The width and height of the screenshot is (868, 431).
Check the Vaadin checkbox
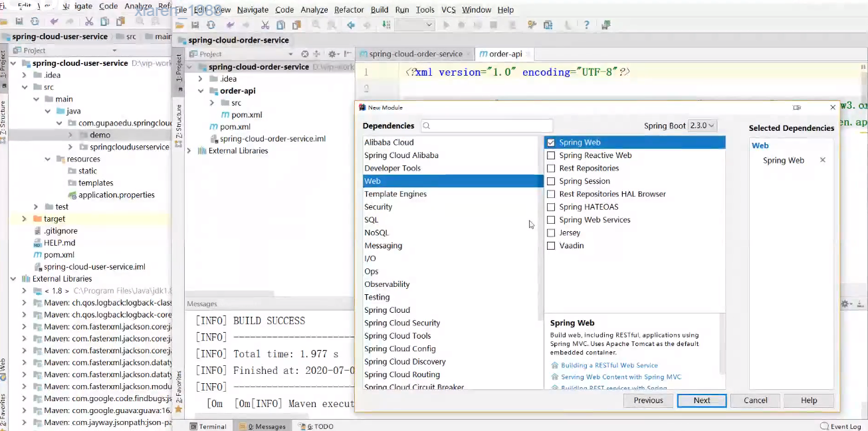pos(550,246)
